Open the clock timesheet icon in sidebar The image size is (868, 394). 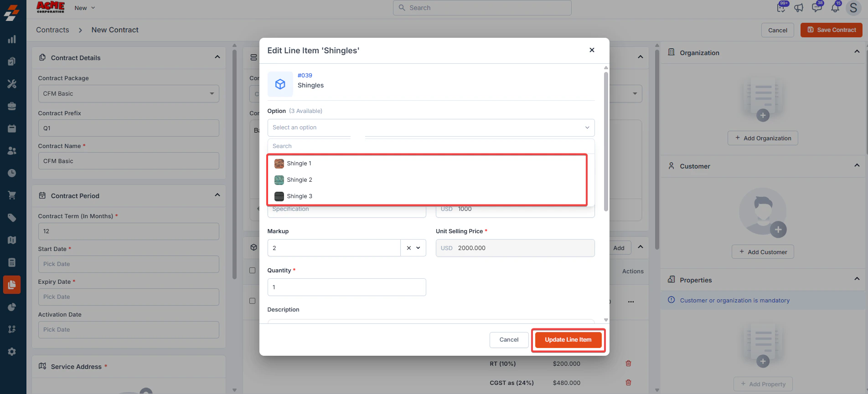[x=12, y=173]
